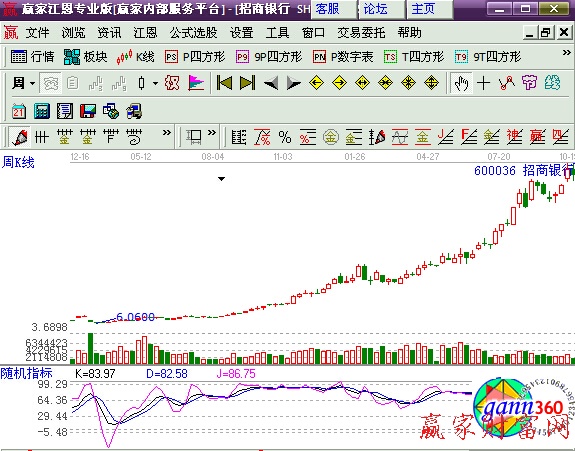The width and height of the screenshot is (575, 451).
Task: Open the notepad list icon
Action: 65,111
